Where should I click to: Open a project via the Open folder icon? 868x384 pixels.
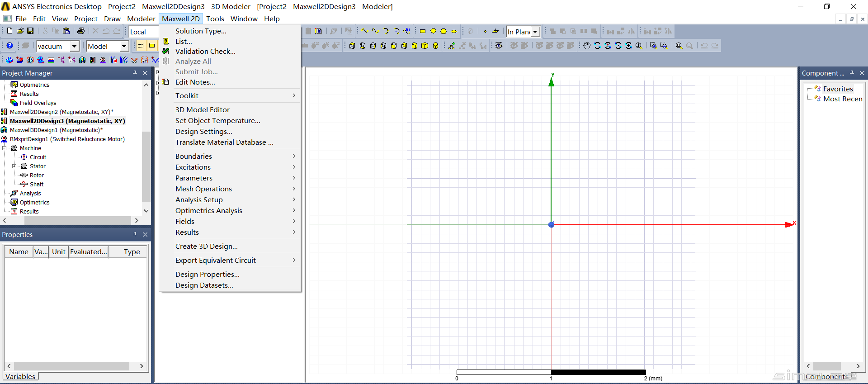20,31
